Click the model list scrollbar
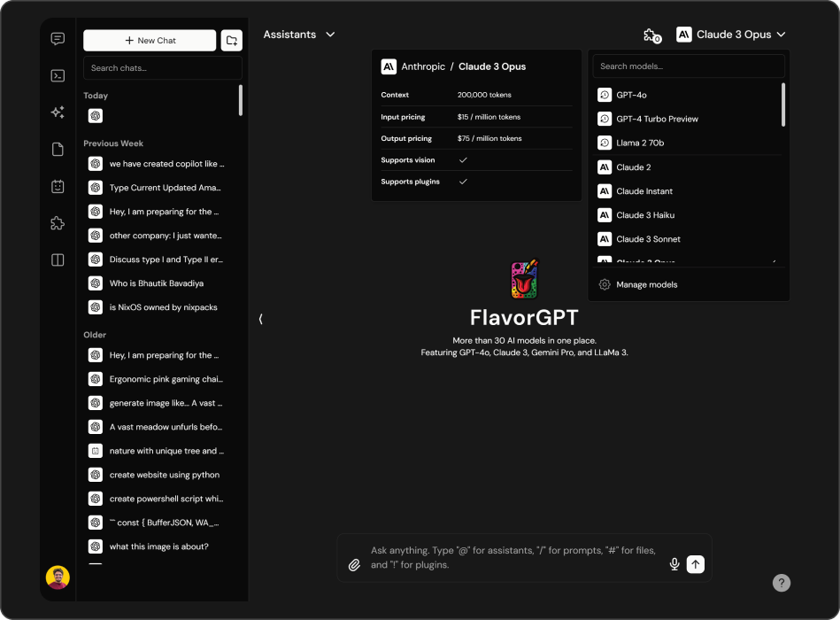Screen dimensions: 840x620 click(x=783, y=105)
